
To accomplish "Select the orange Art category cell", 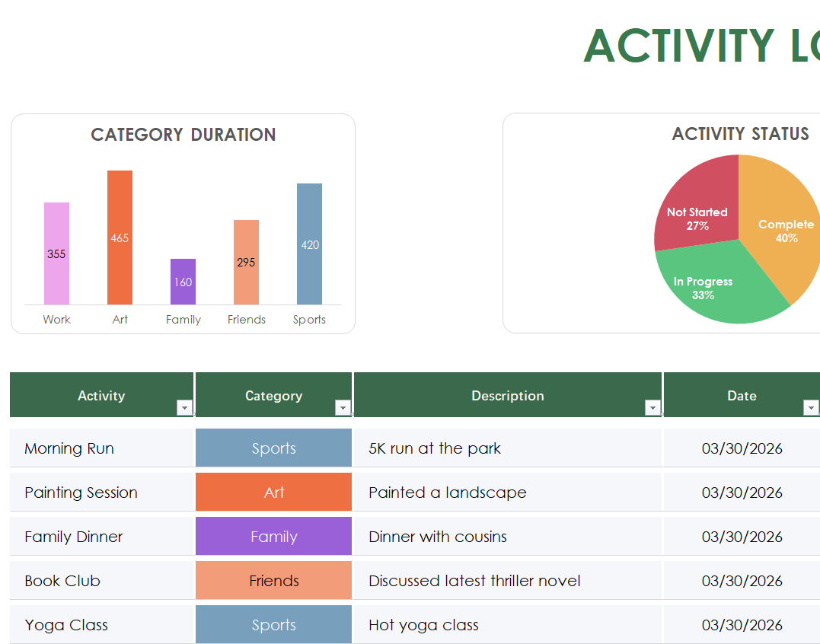I will pos(273,492).
